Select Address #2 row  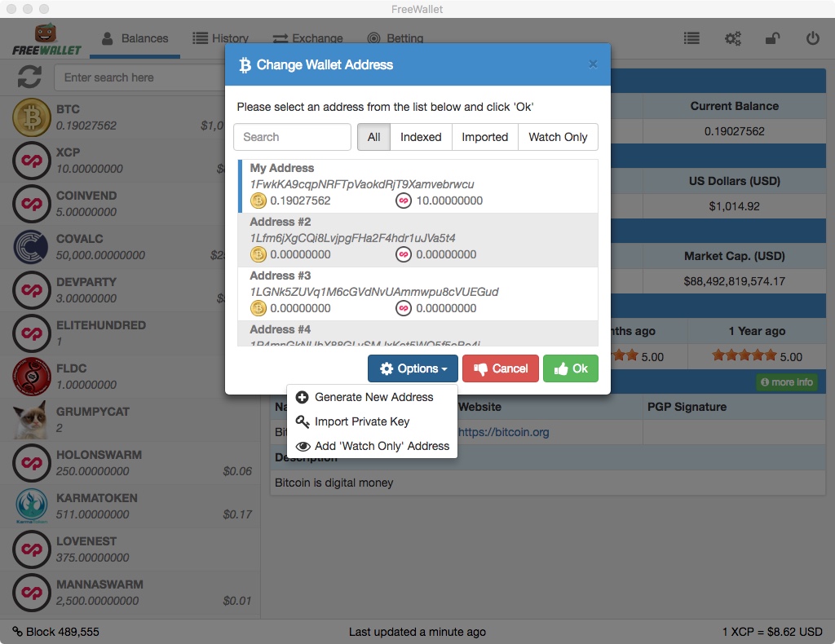(418, 240)
